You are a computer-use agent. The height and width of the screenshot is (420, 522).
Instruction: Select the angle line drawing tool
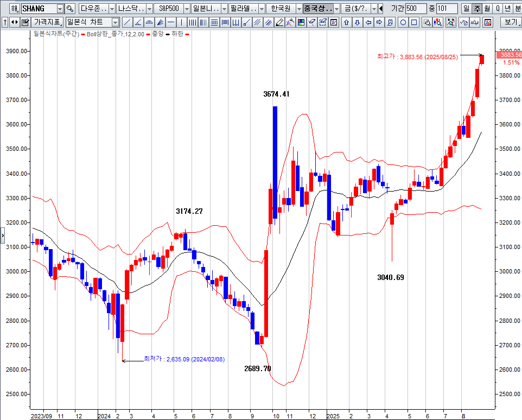coord(138,22)
